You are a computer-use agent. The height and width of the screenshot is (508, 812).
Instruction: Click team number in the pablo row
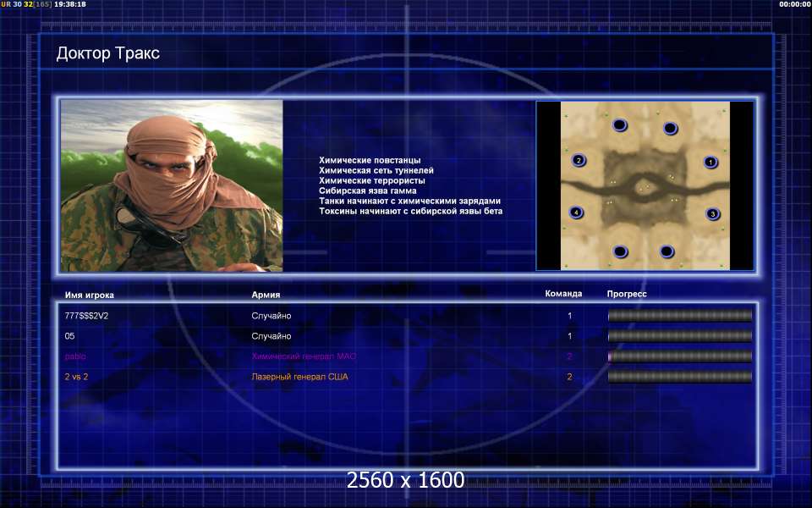tap(569, 356)
